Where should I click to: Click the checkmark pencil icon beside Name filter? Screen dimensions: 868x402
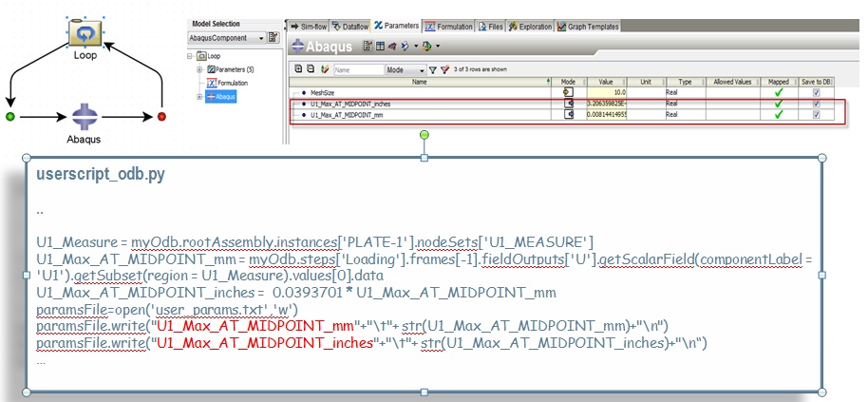(x=325, y=69)
